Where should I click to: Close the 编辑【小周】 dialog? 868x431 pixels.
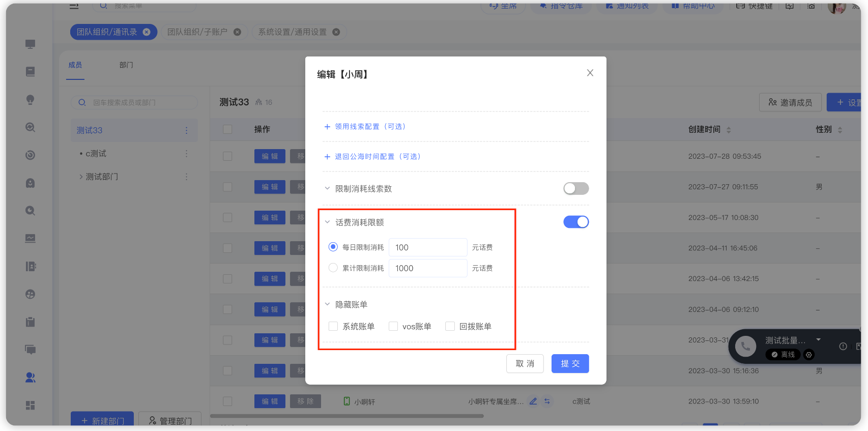point(590,73)
